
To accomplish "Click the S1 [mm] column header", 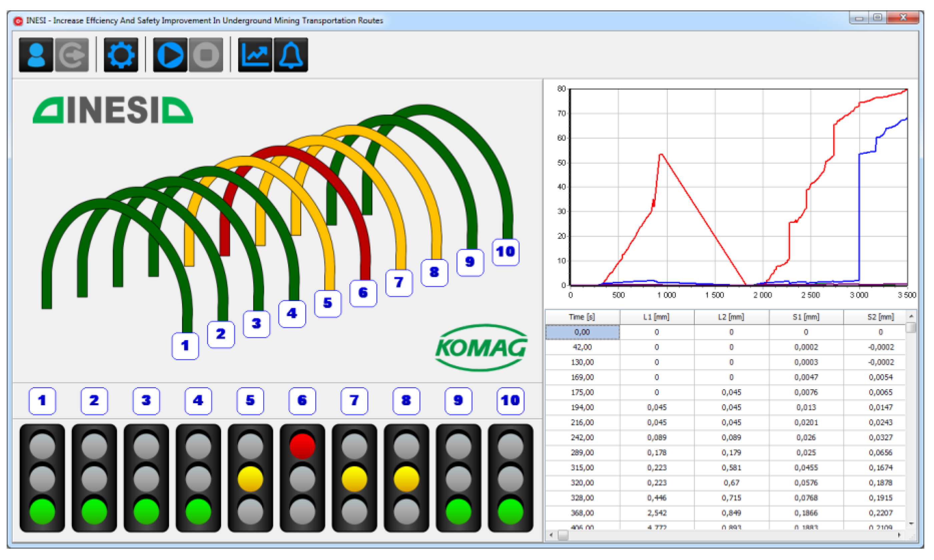I will coord(806,317).
